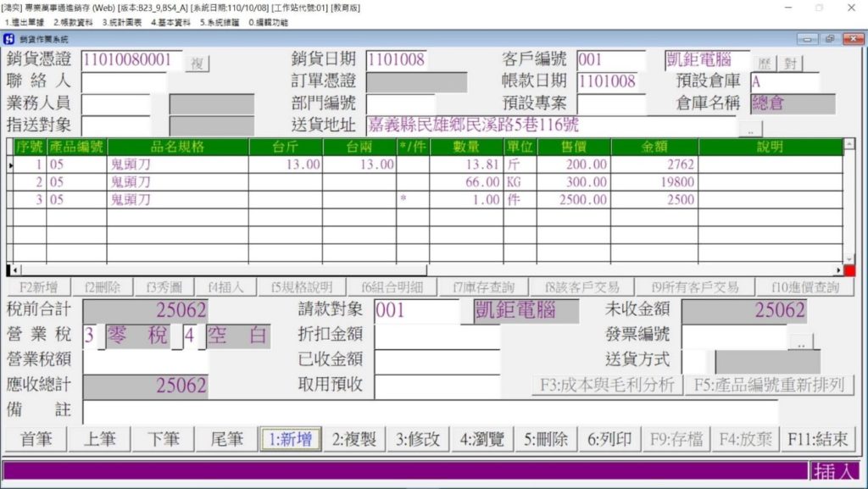Click the 聯絡人 input field
The width and height of the screenshot is (868, 489).
(124, 82)
